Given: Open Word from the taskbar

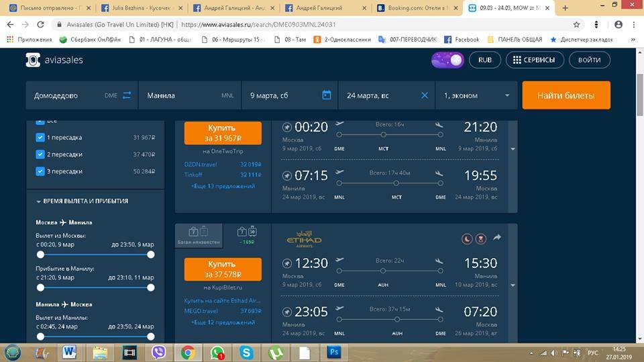Looking at the screenshot, I should pos(70,353).
